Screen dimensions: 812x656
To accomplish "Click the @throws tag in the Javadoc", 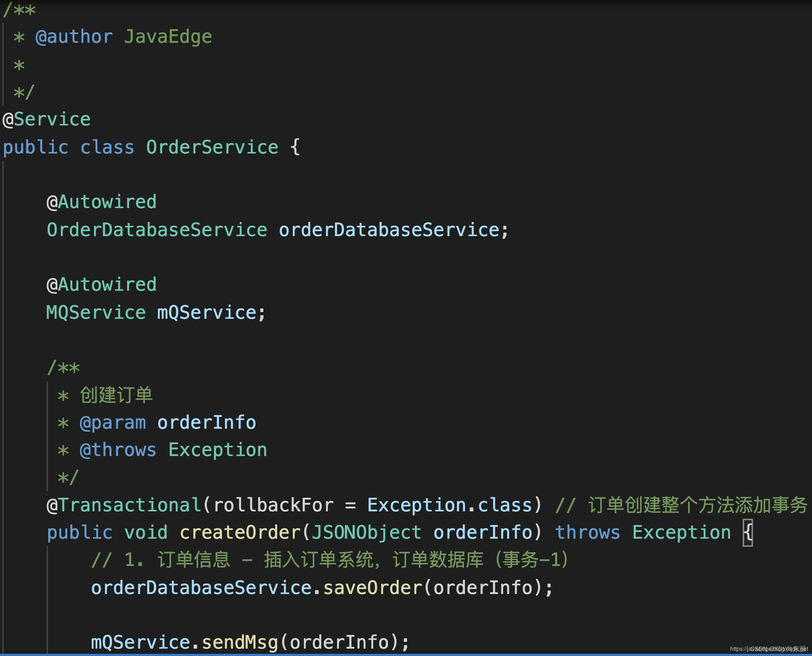I will (118, 450).
